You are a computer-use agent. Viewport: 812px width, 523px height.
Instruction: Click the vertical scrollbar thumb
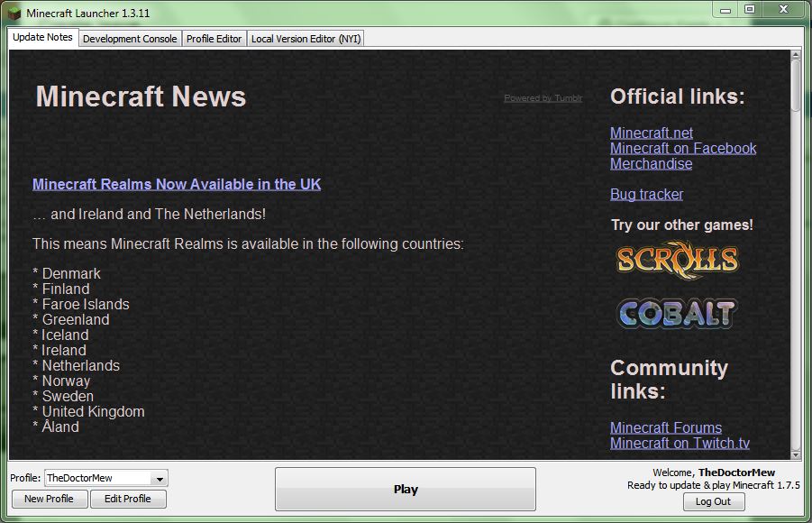pyautogui.click(x=796, y=85)
